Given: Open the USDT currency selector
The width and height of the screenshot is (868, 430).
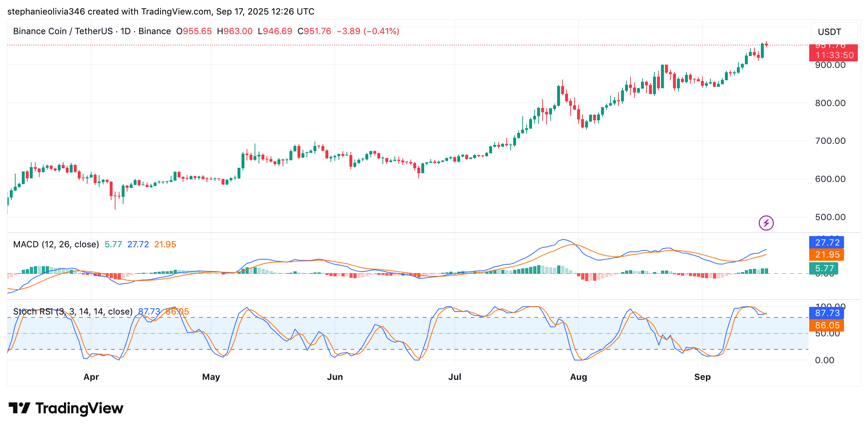Looking at the screenshot, I should click(833, 32).
